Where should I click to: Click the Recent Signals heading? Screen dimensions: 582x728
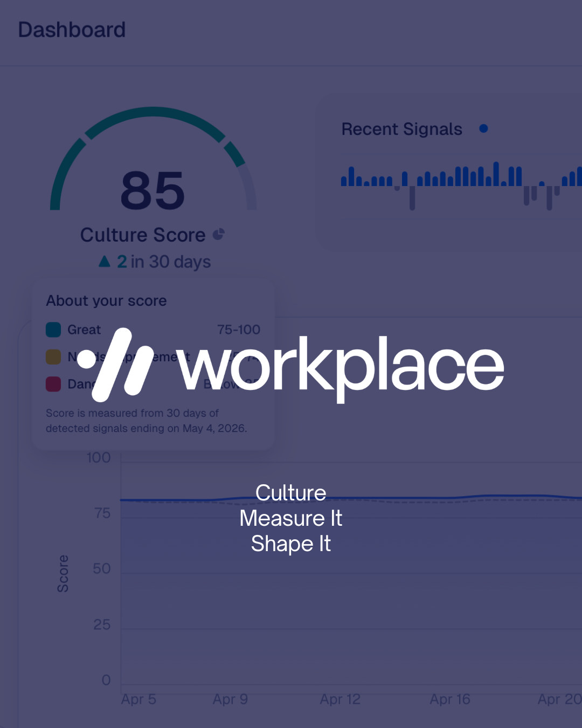402,129
